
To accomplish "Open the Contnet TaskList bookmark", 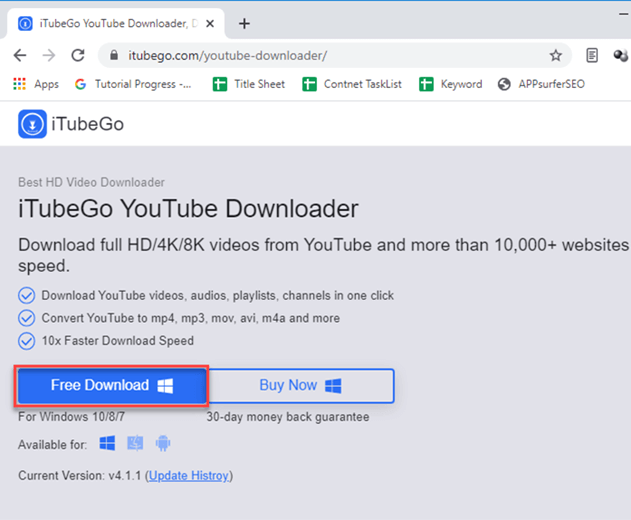I will tap(352, 84).
